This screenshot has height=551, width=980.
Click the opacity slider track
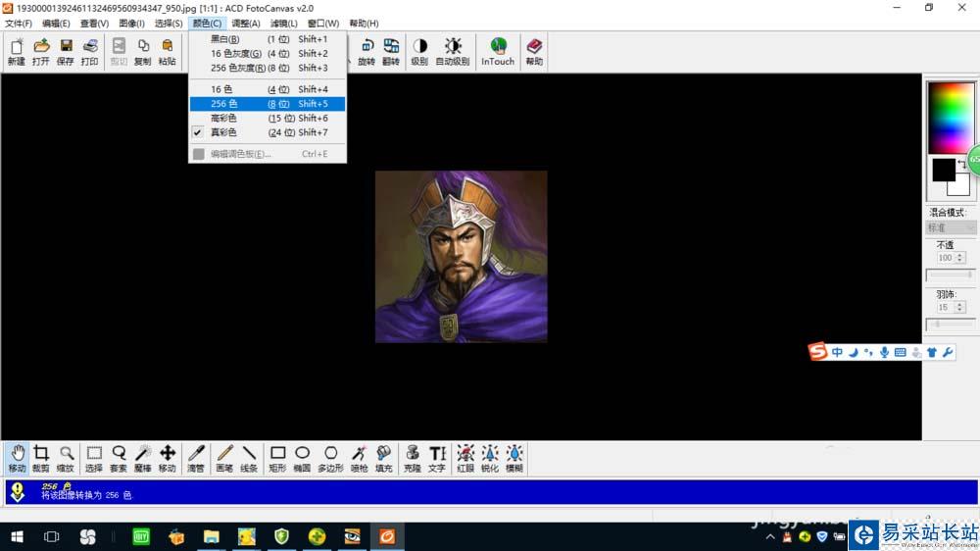coord(951,275)
